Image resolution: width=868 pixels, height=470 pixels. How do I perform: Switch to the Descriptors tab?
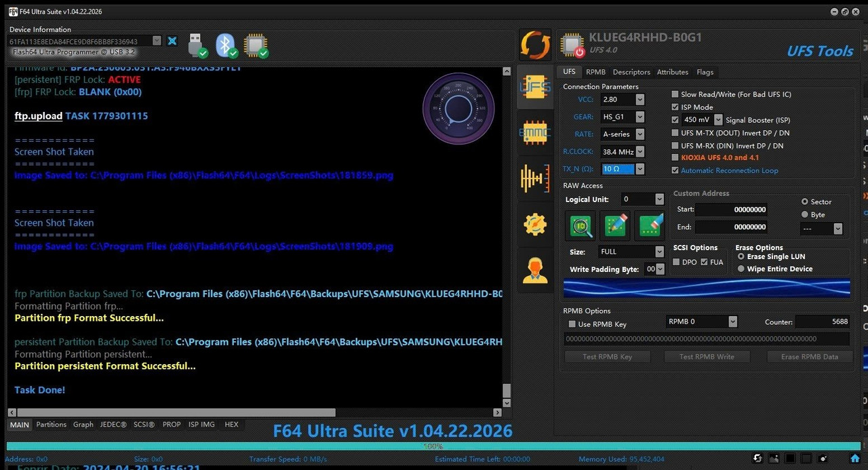(x=631, y=72)
